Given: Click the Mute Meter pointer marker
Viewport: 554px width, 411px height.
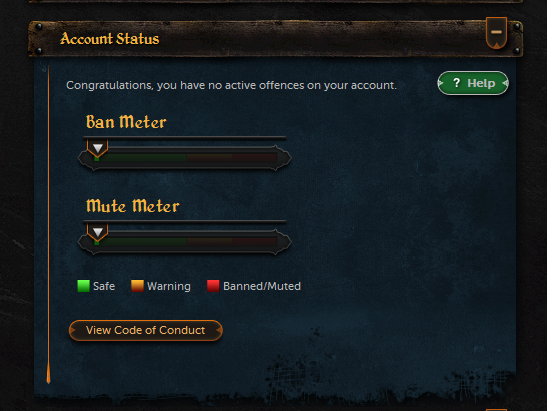Looking at the screenshot, I should tap(98, 232).
